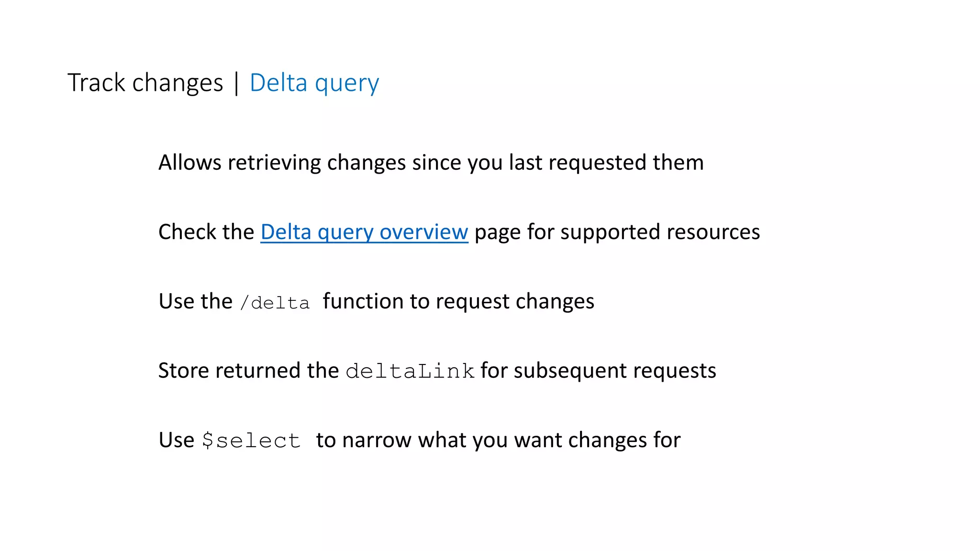The width and height of the screenshot is (980, 551).
Task: Click the word "Use" before $select
Action: pyautogui.click(x=177, y=441)
